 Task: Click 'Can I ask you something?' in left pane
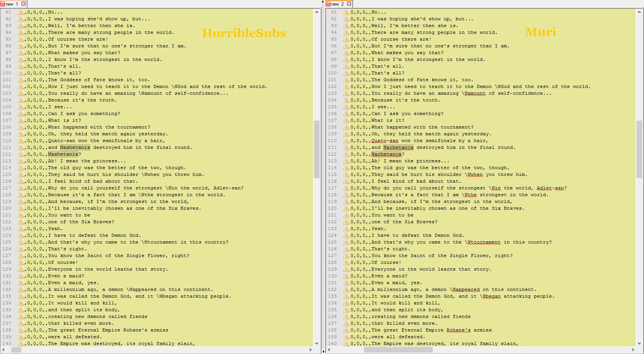[84, 114]
